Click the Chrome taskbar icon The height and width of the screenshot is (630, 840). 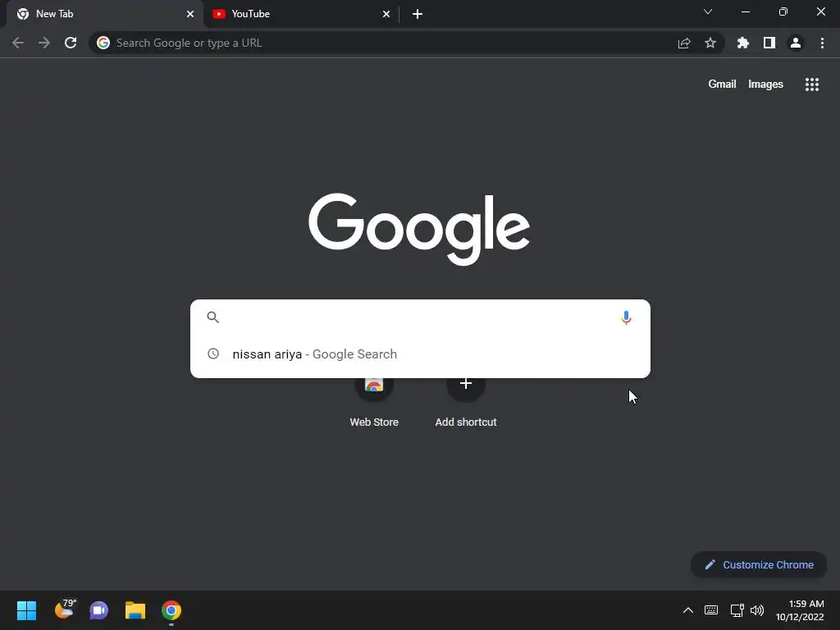pos(171,610)
